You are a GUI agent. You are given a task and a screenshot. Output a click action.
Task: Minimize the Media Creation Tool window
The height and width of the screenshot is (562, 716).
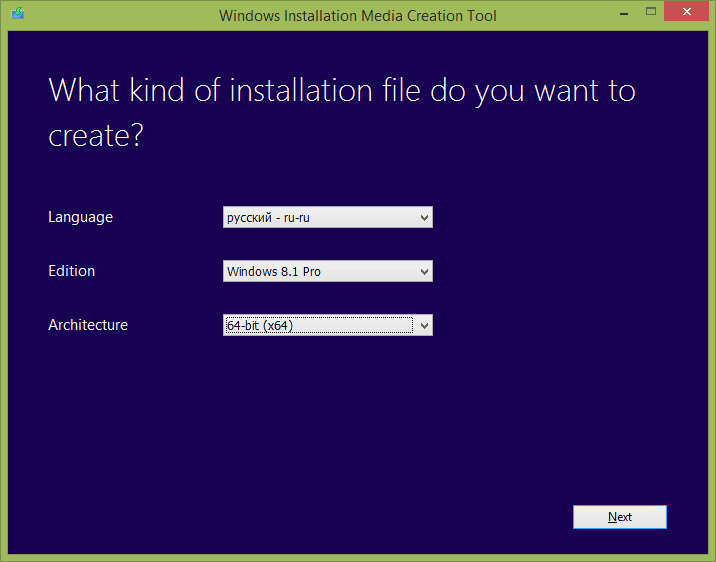click(x=624, y=13)
